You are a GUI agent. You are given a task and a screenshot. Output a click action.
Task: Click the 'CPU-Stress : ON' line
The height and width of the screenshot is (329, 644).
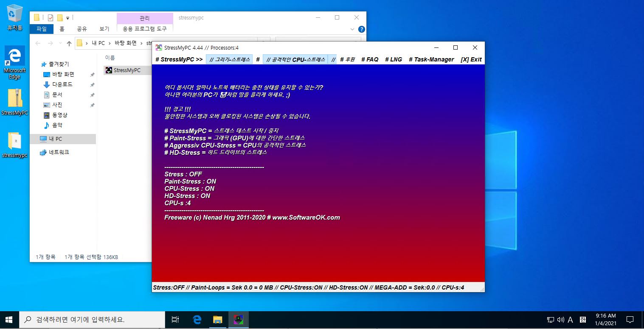(x=189, y=189)
